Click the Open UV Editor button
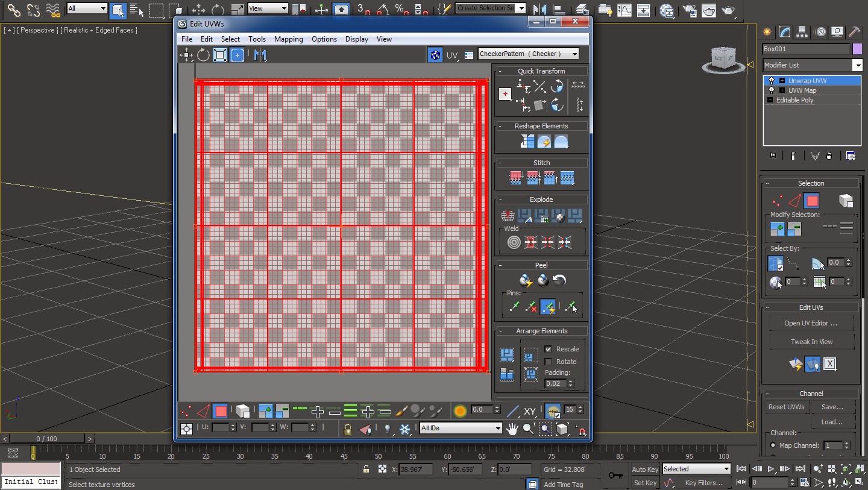Screen dimensions: 868x490 click(x=810, y=322)
